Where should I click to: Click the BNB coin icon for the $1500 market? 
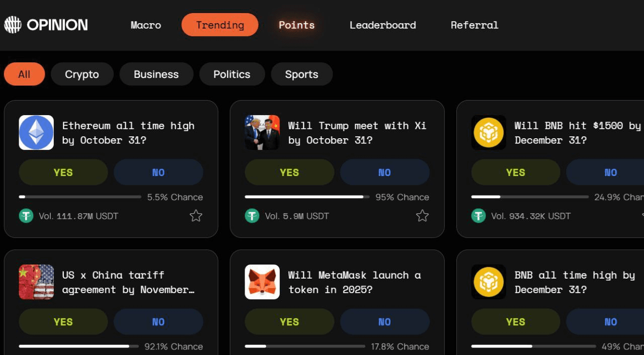489,133
